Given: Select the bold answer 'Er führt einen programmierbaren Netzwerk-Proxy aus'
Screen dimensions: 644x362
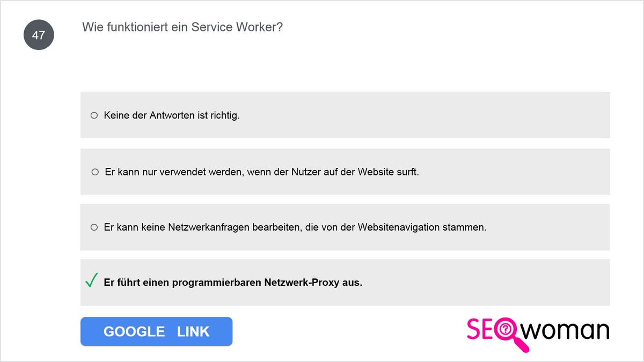Looking at the screenshot, I should click(x=233, y=283).
